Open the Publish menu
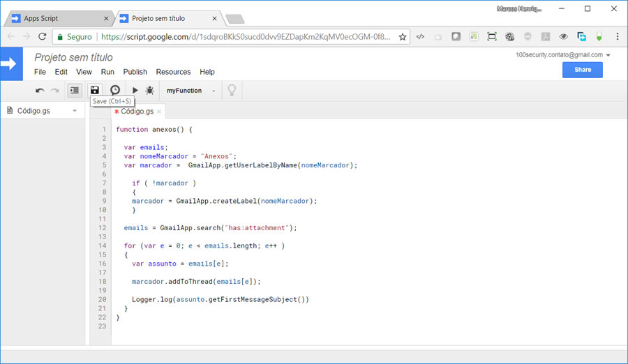Viewport: 628px width, 364px height. [135, 72]
